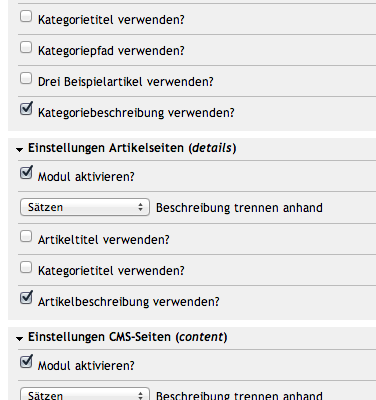Screen dimensions: 376x400
Task: Click the Einstellungen CMS-Seiten (content) heading text
Action: coord(127,337)
